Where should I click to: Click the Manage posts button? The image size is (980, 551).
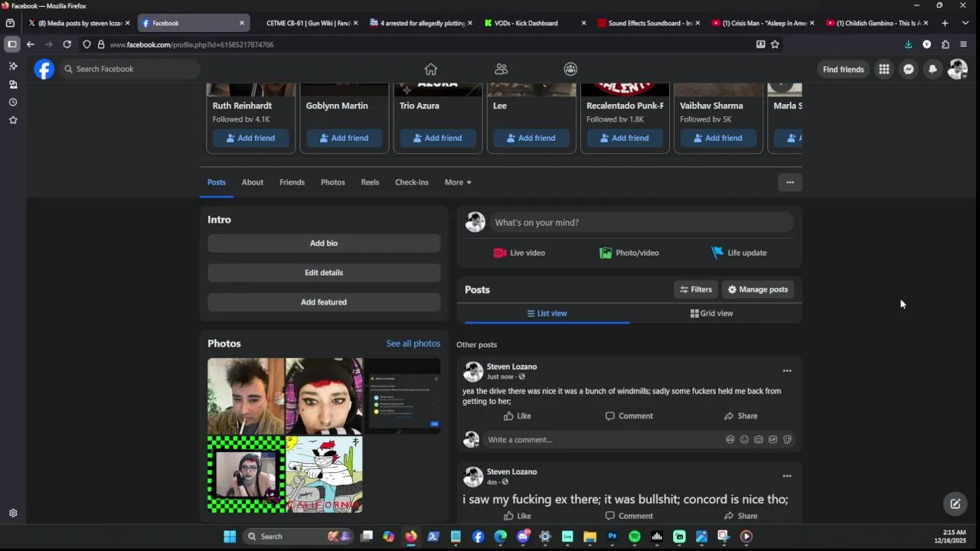click(x=758, y=289)
